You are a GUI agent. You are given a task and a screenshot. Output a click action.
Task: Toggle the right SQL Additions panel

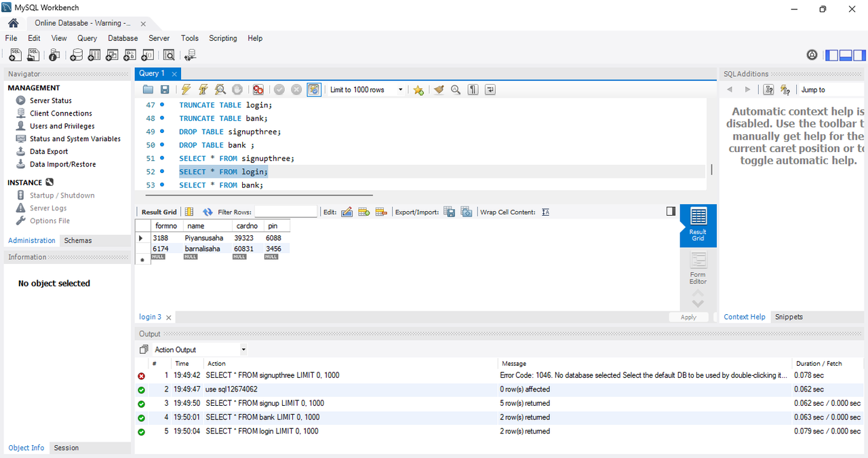point(859,55)
